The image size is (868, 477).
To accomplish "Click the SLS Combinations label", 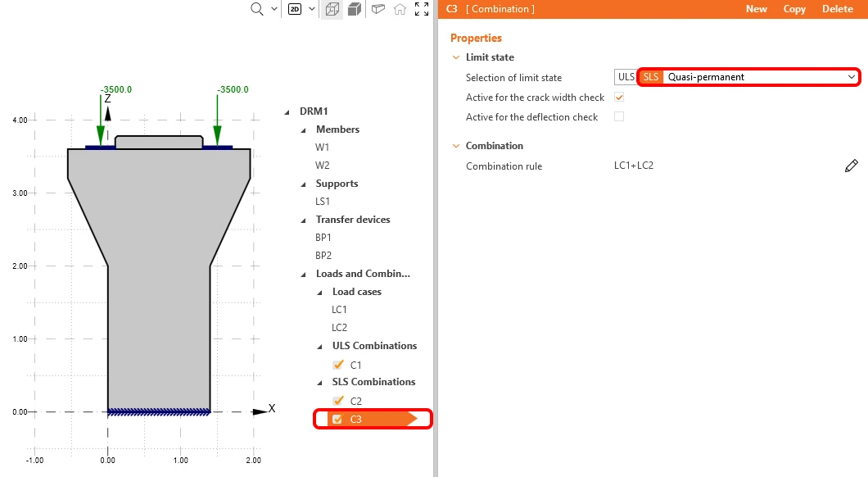I will click(x=373, y=382).
